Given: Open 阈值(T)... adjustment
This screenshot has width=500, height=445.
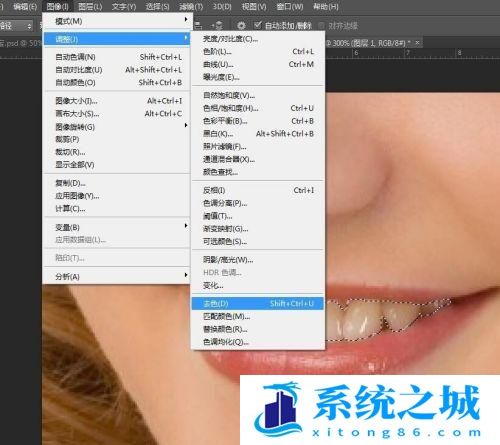Looking at the screenshot, I should click(258, 216).
